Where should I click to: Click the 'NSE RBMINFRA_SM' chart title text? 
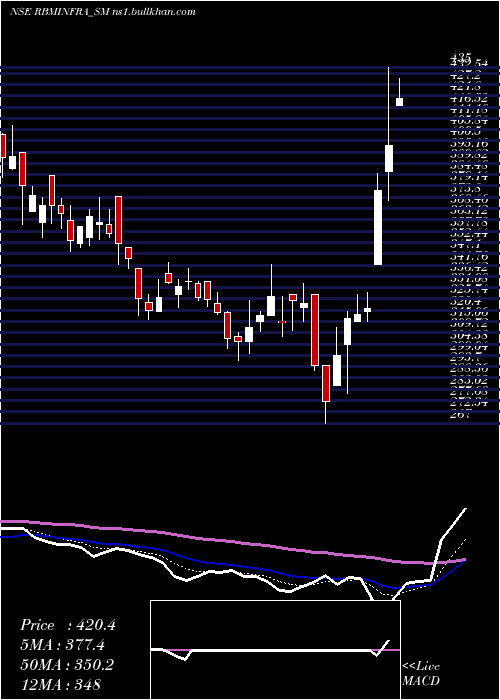pos(58,12)
